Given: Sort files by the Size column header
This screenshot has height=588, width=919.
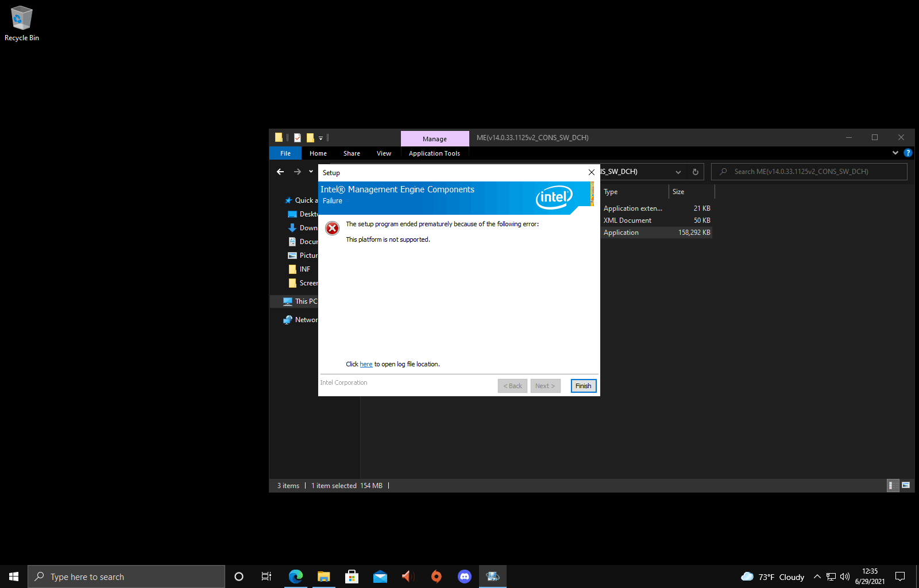Looking at the screenshot, I should point(692,192).
